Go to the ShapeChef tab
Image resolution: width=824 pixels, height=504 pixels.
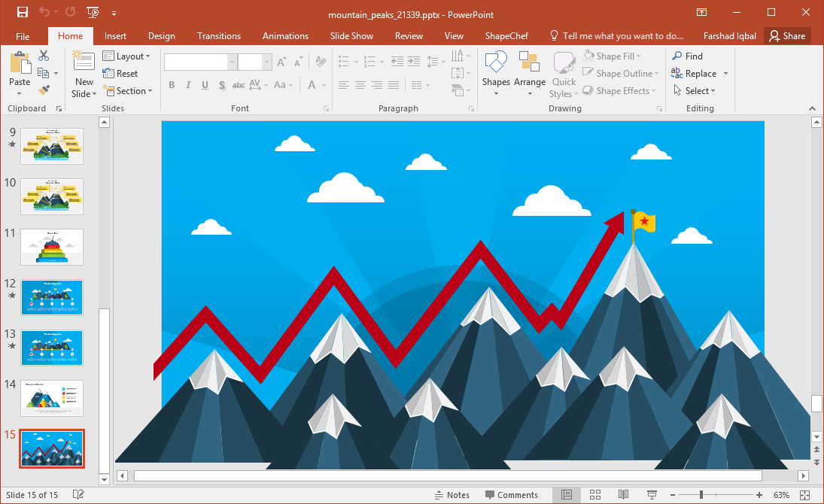pos(506,36)
